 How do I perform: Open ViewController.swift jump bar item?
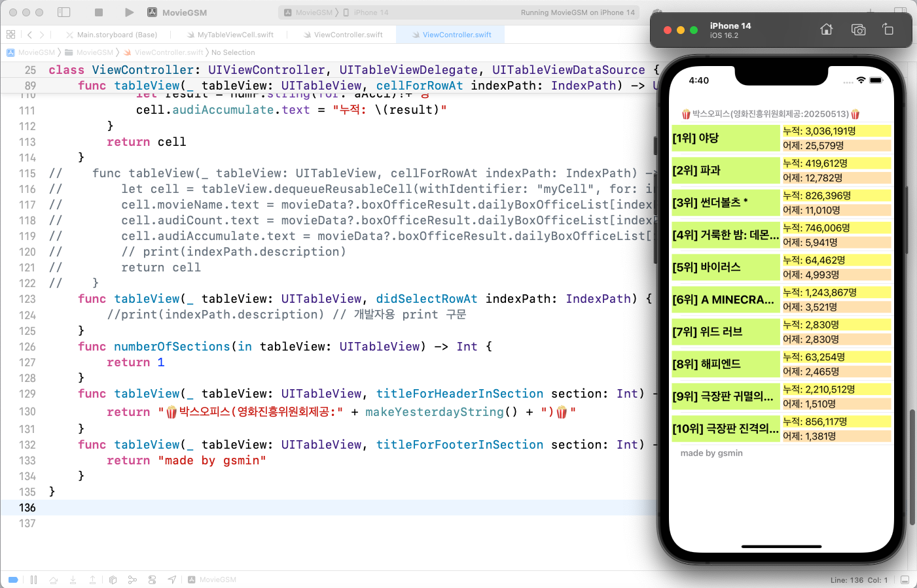pos(164,52)
